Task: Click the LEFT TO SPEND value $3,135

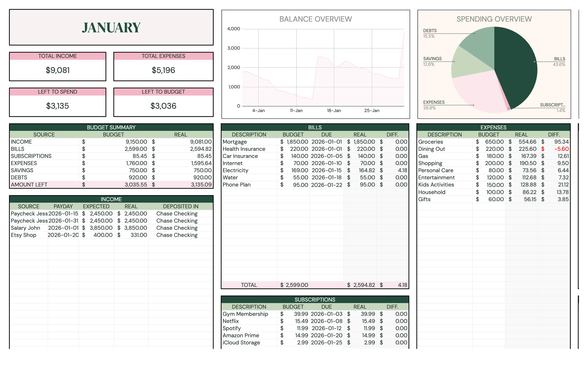Action: 58,106
